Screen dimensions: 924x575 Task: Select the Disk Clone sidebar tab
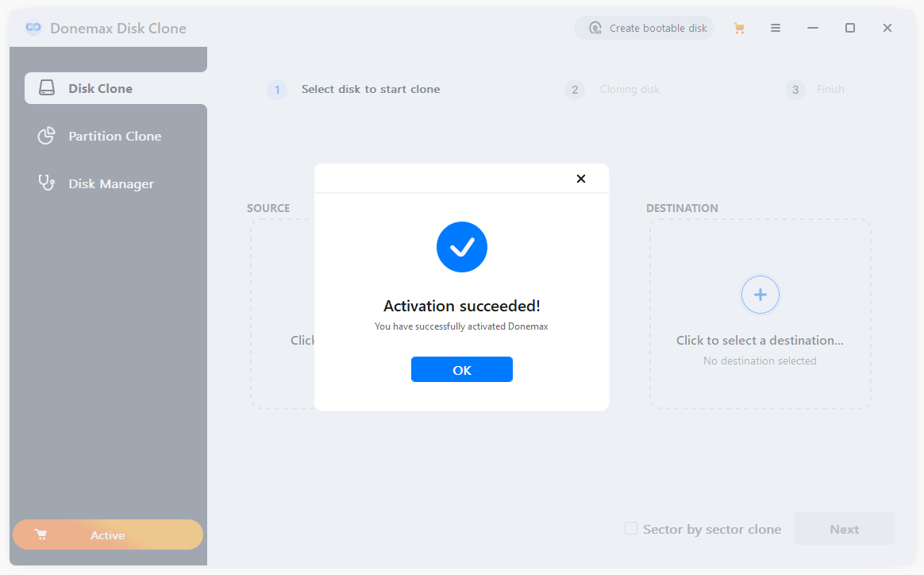[x=116, y=88]
